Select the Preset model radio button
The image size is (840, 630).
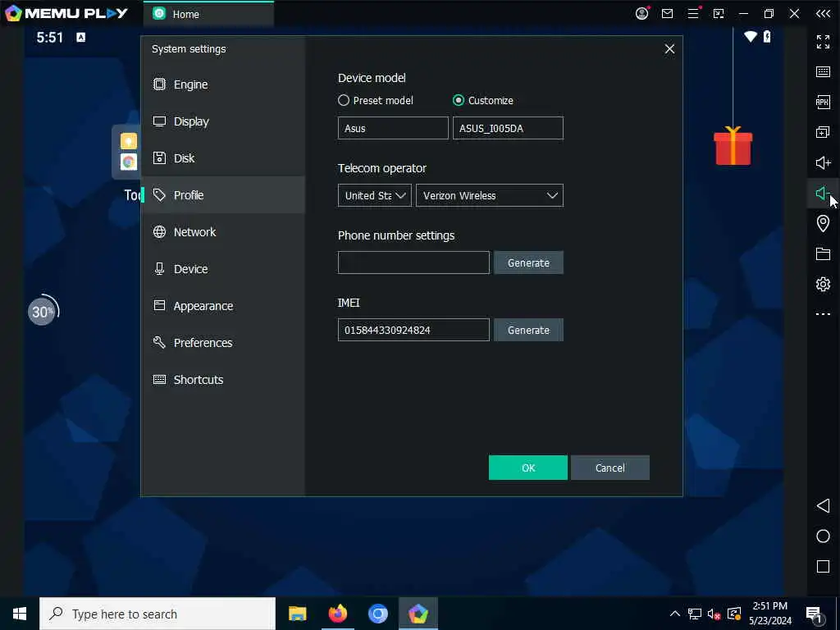point(344,100)
